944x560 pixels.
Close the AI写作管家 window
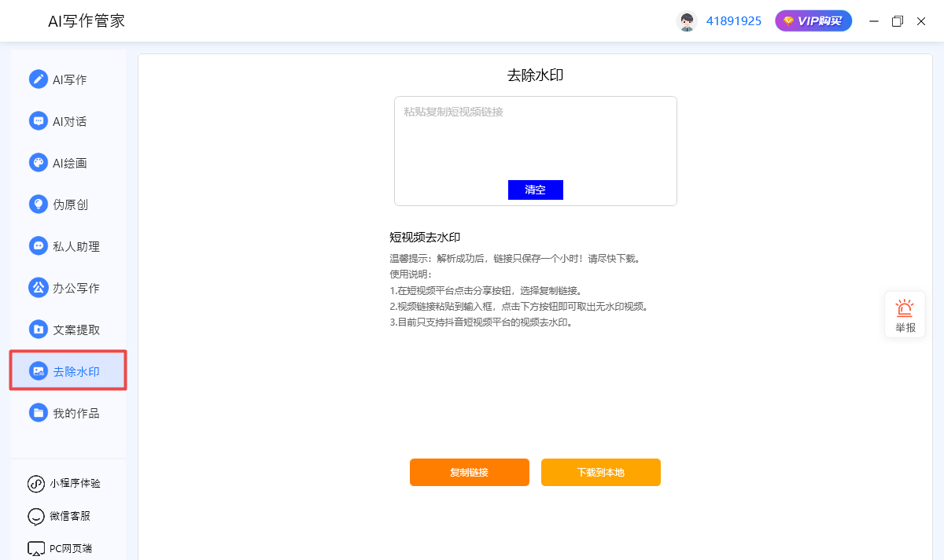tap(921, 21)
